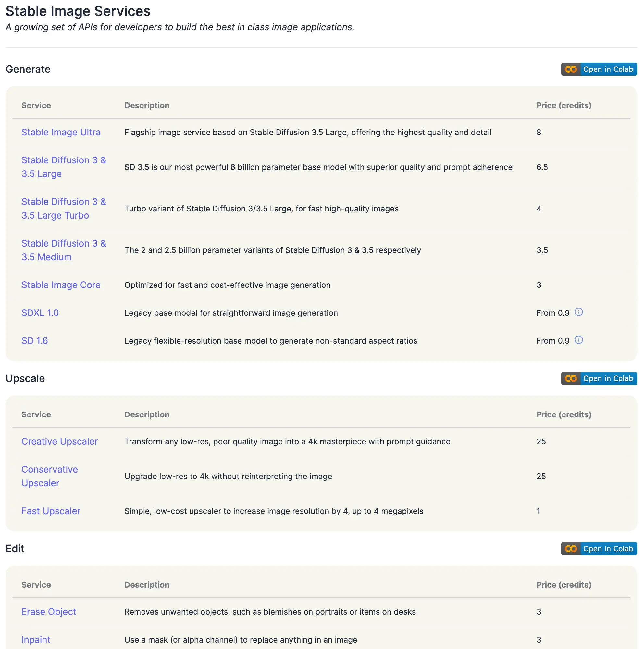Open the Creative Upscaler link
This screenshot has height=649, width=644.
point(59,441)
